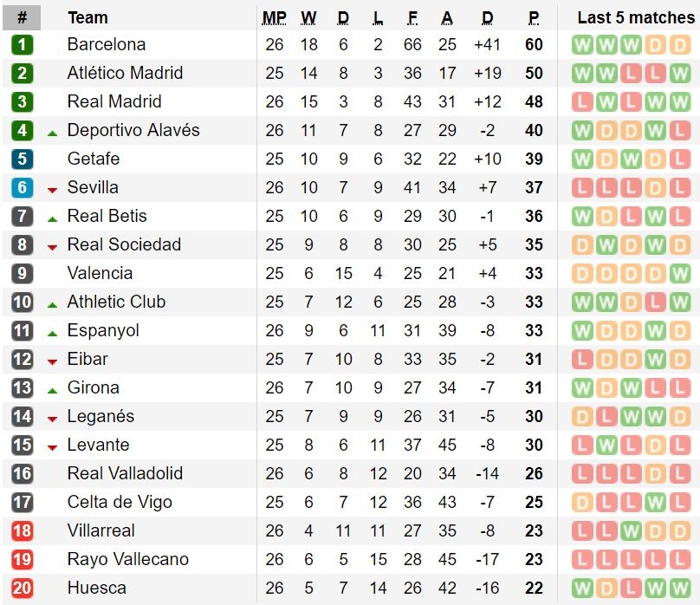Sort by goal difference D header
Viewport: 700px width, 605px height.
[487, 17]
